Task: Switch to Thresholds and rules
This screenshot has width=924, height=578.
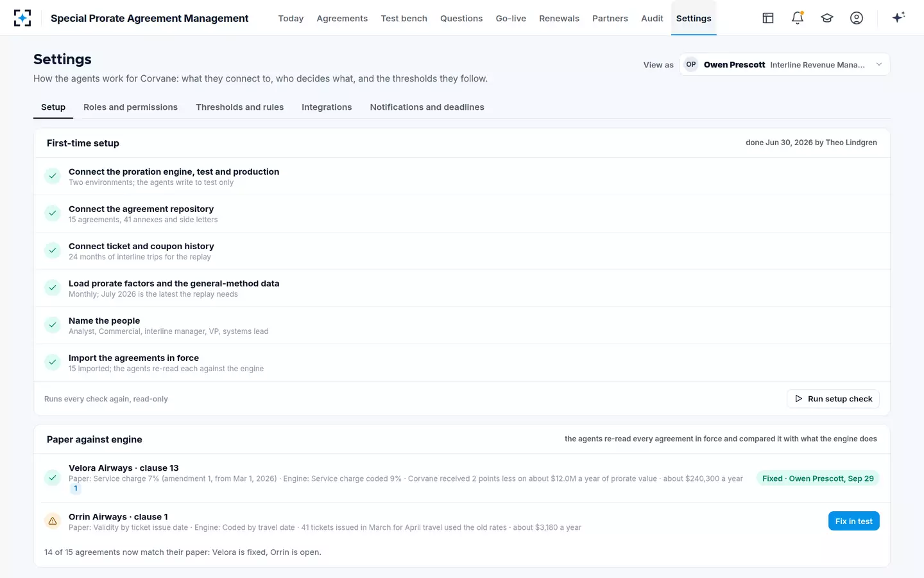Action: click(x=240, y=107)
